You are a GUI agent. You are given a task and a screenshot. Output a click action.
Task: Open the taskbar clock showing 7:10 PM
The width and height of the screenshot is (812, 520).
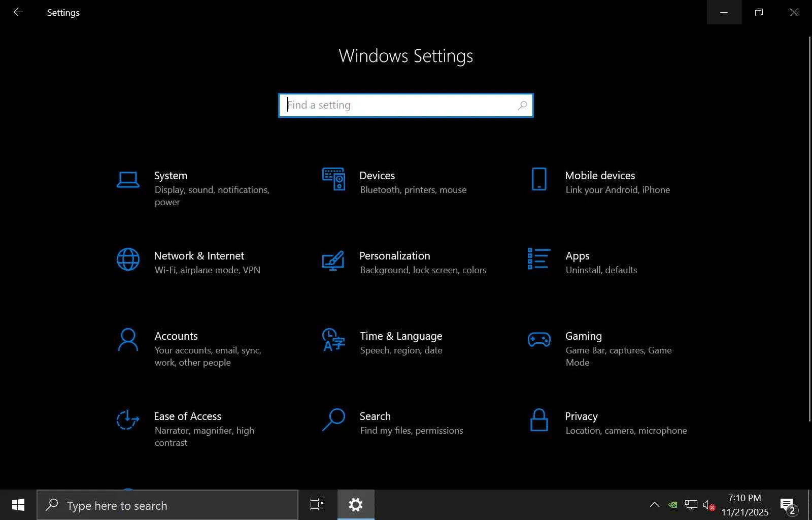[745, 505]
